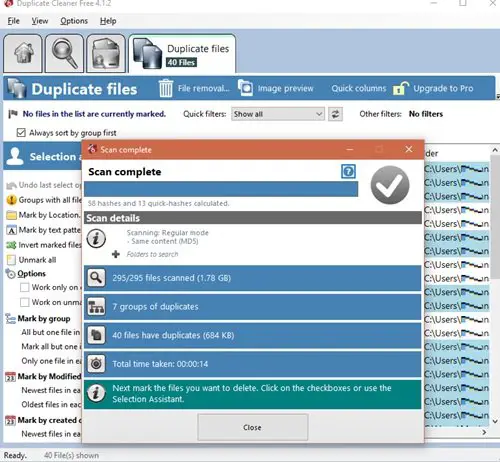
Task: Click the total time taken stopwatch icon
Action: point(96,364)
